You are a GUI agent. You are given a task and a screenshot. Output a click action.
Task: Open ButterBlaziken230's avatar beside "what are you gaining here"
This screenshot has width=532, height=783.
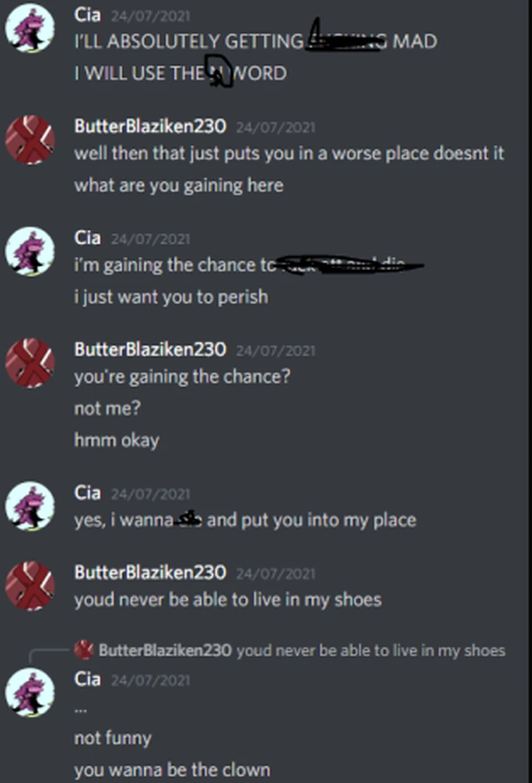(30, 140)
